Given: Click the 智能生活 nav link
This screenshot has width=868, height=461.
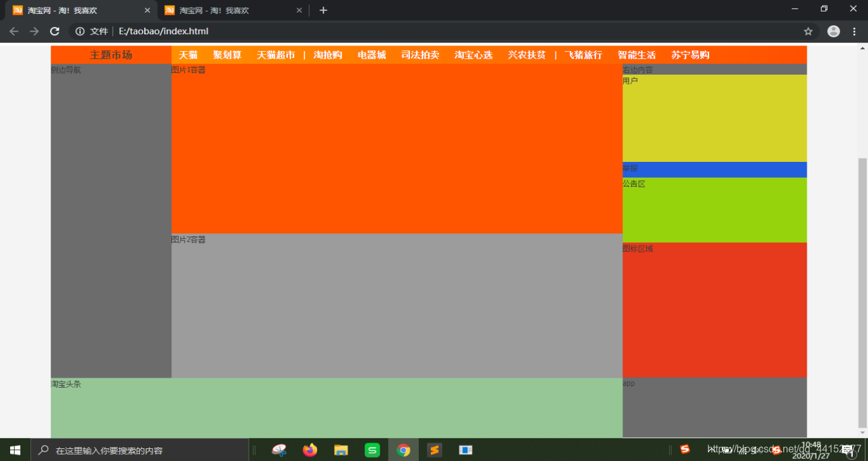Looking at the screenshot, I should click(636, 55).
